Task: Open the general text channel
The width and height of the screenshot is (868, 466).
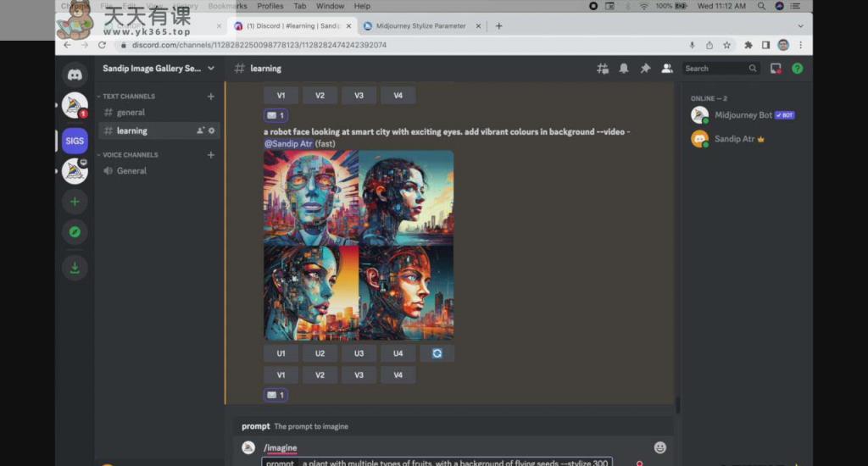Action: click(x=159, y=113)
